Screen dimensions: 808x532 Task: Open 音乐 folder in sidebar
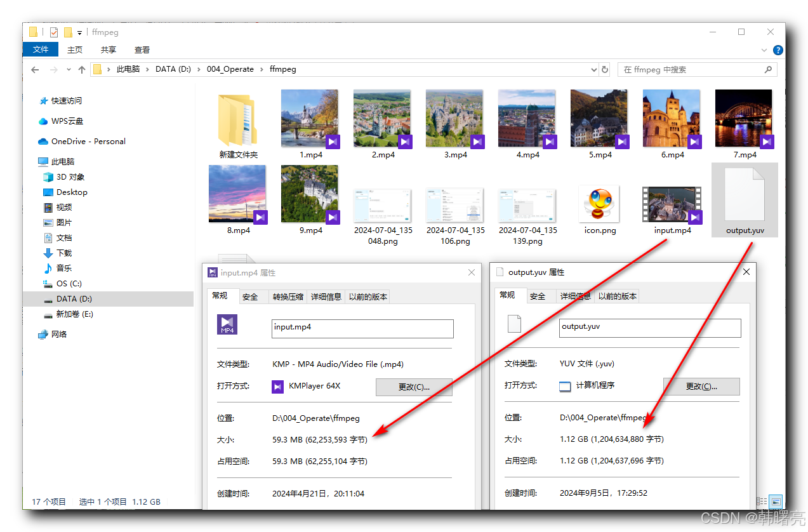(x=58, y=268)
